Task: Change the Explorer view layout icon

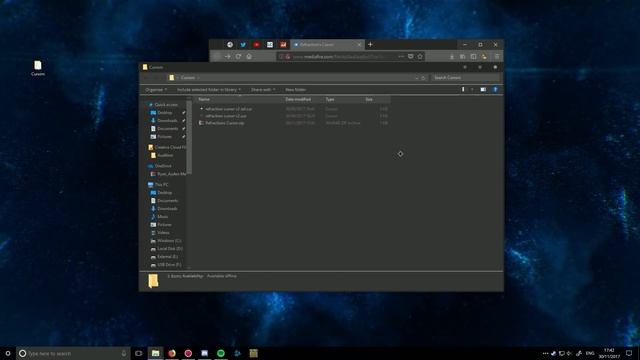Action: [463, 89]
